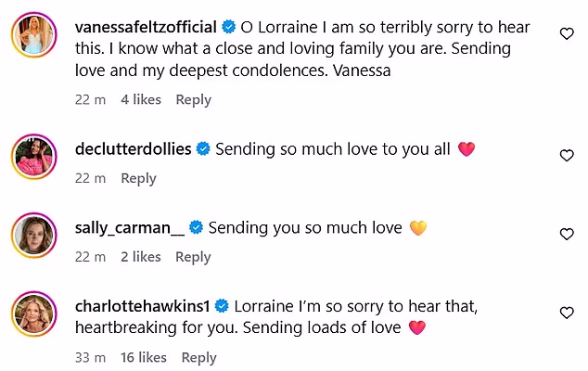Like the vanessafeltzofficial comment with heart icon

567,33
